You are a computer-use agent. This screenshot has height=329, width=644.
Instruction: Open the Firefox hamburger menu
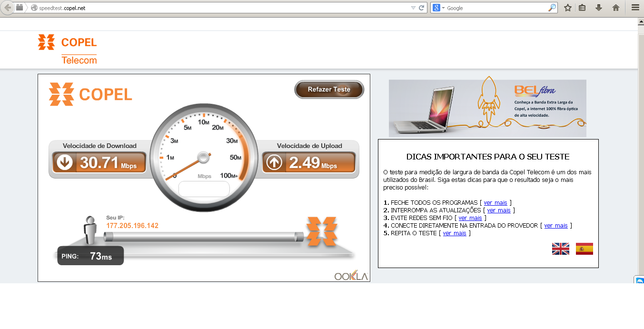click(x=635, y=8)
